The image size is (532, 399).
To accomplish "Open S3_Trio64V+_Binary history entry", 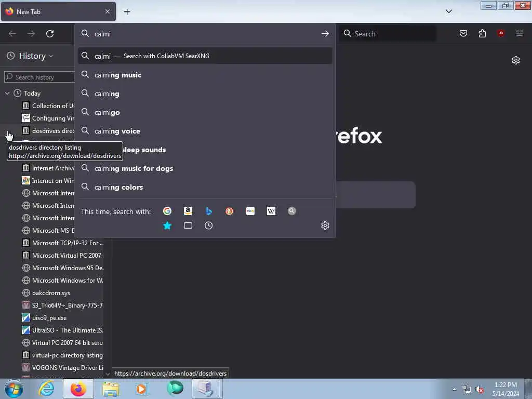I will pos(62,305).
